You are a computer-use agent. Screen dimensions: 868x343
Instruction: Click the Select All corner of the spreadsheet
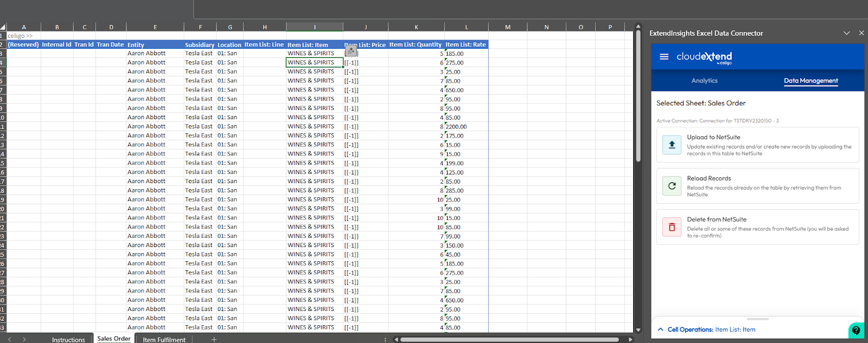tap(3, 27)
